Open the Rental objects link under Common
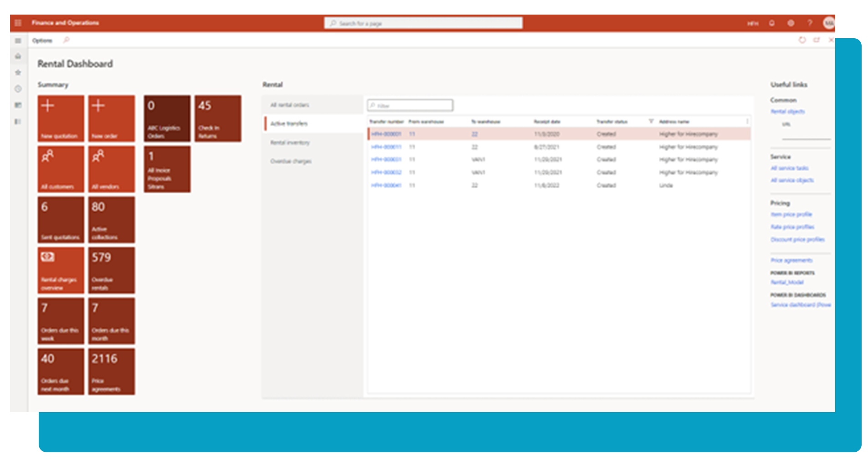Screen dimensions: 868x470 tap(787, 111)
